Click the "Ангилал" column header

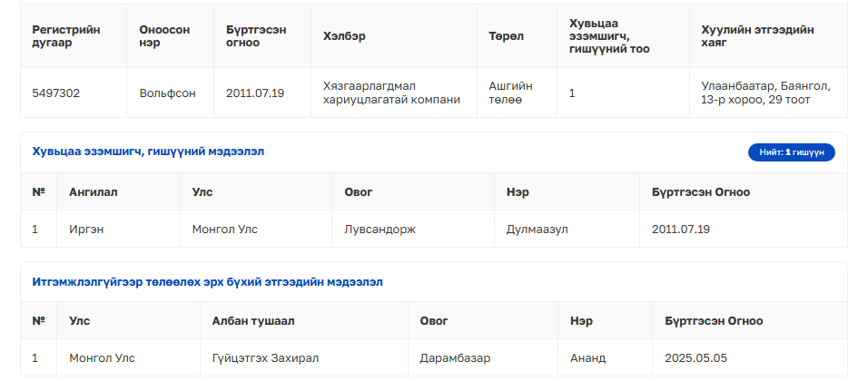point(94,192)
